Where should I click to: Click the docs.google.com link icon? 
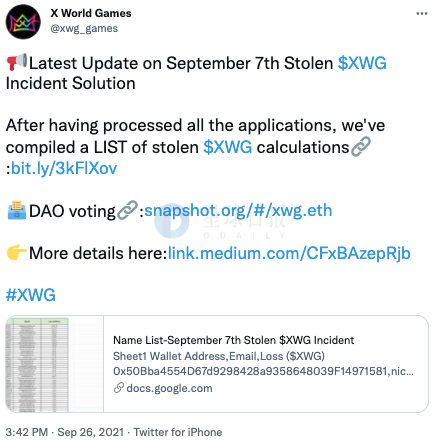pyautogui.click(x=119, y=388)
